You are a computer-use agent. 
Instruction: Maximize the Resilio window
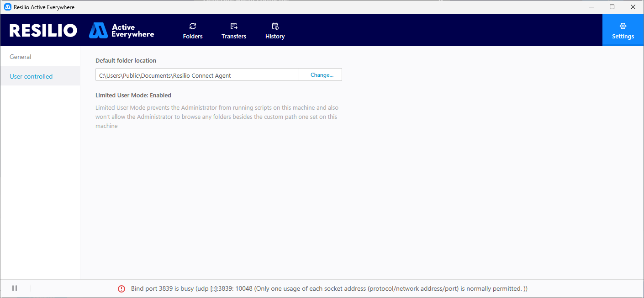coord(612,7)
